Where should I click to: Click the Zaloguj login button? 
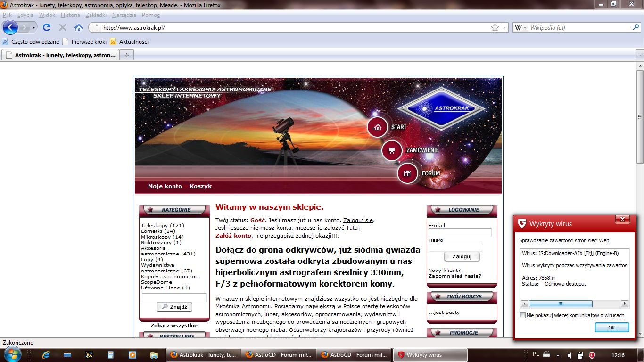click(462, 256)
